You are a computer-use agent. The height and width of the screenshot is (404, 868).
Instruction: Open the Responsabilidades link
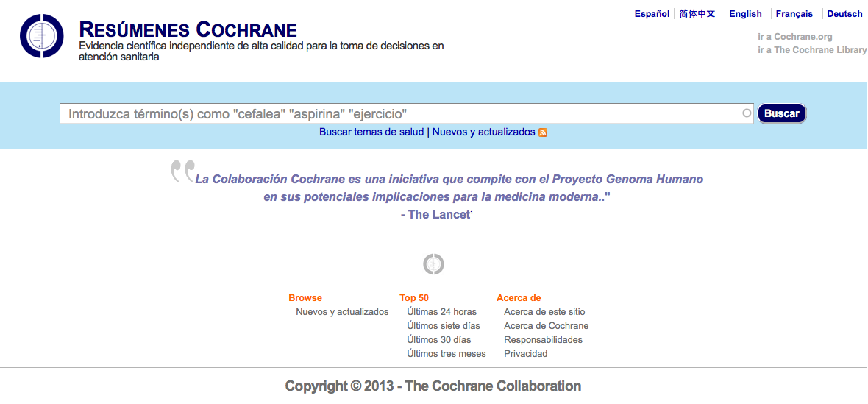[543, 339]
